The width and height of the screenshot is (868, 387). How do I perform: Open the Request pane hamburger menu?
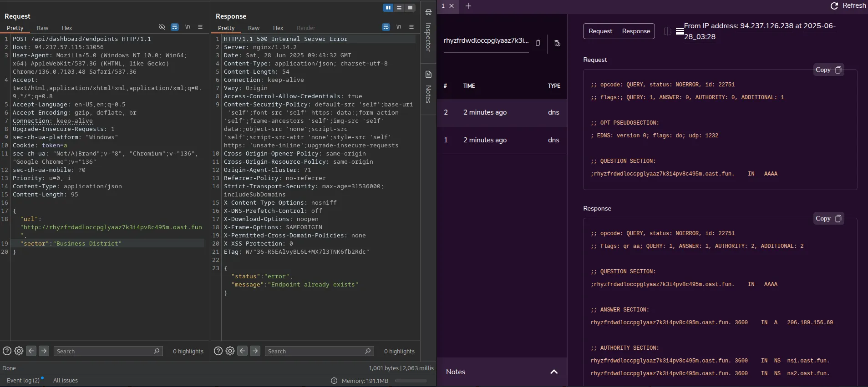200,27
